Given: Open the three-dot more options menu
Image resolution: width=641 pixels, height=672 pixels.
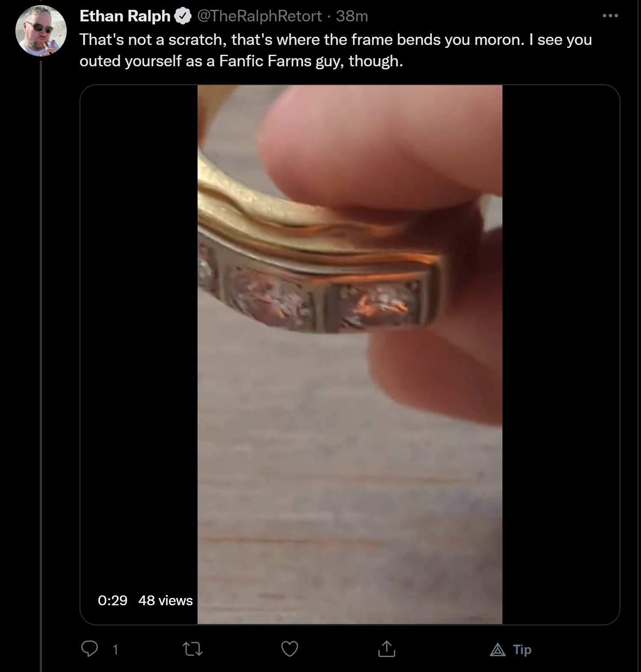Looking at the screenshot, I should (x=610, y=16).
